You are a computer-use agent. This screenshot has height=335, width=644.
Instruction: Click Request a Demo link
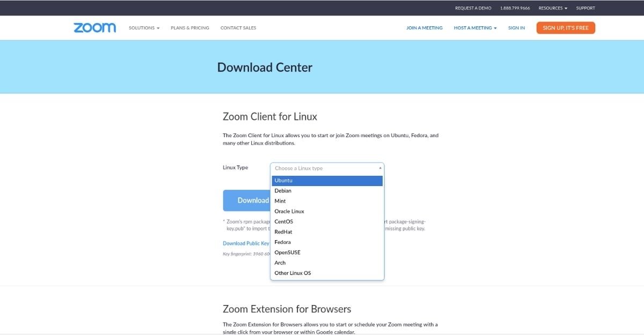[473, 8]
